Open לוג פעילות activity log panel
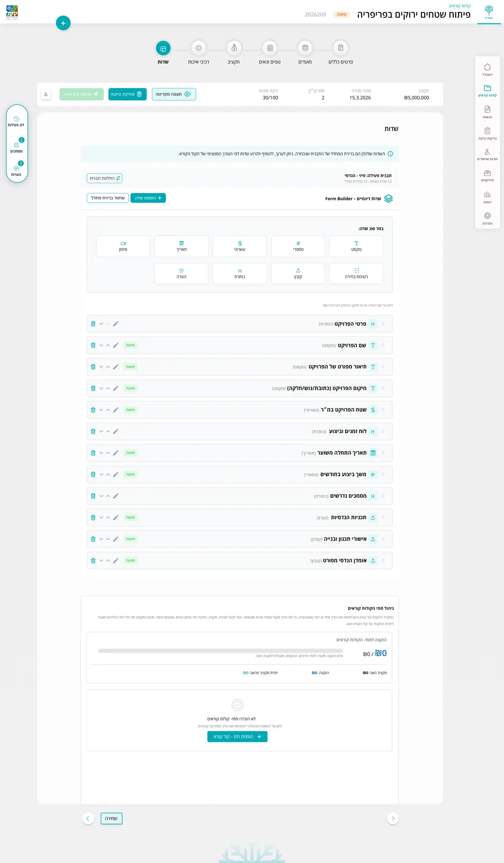The height and width of the screenshot is (863, 504). [x=16, y=121]
